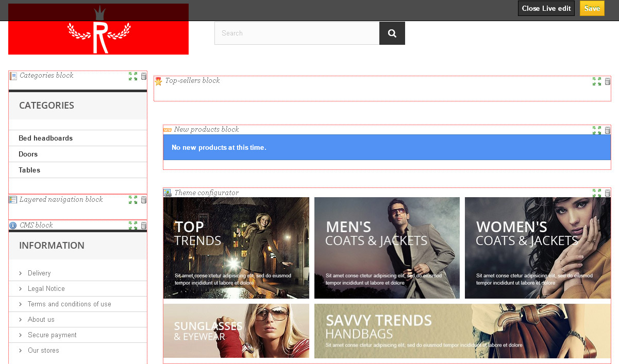The width and height of the screenshot is (619, 364).
Task: Open the Men's Coats & Jackets banner
Action: click(387, 248)
